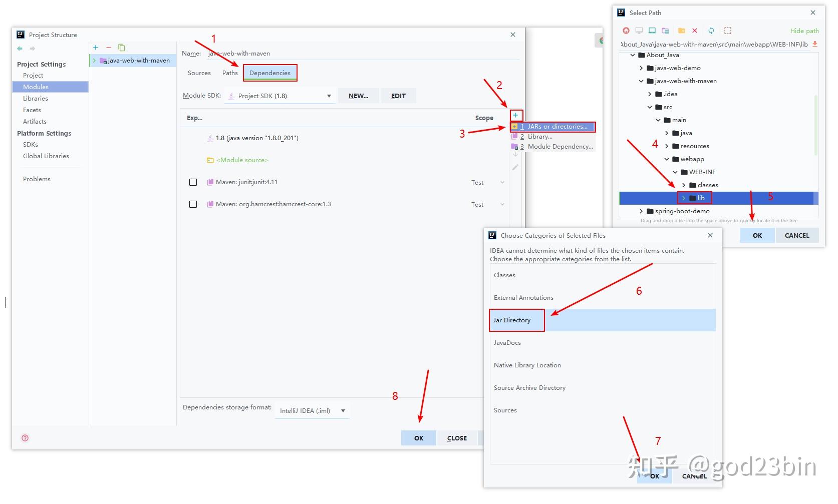
Task: Select the lib folder in tree
Action: [x=719, y=198]
